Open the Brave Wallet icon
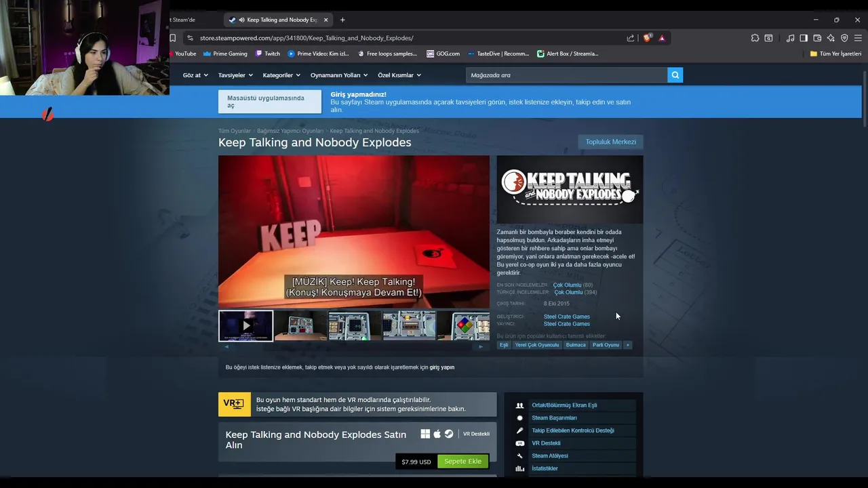This screenshot has width=868, height=488. [x=817, y=38]
